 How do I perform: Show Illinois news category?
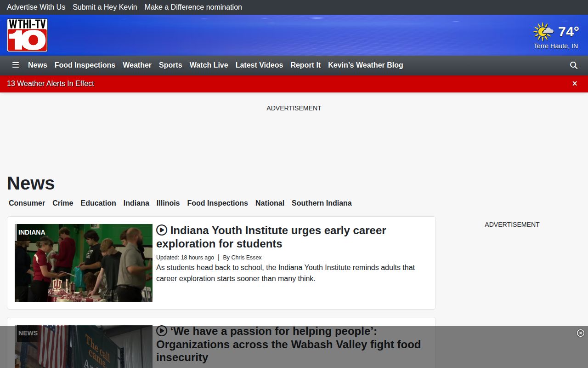[168, 203]
